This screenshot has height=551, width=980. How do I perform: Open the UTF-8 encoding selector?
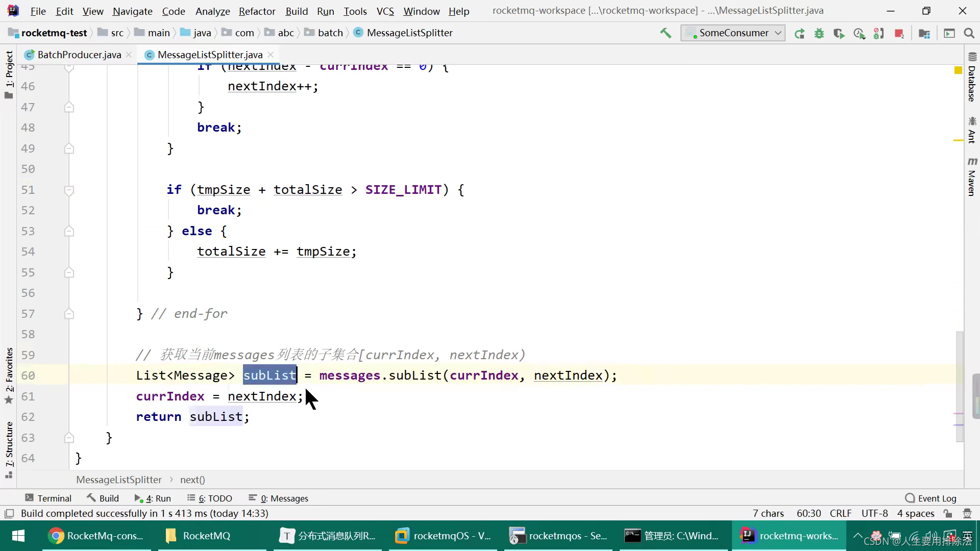[875, 514]
